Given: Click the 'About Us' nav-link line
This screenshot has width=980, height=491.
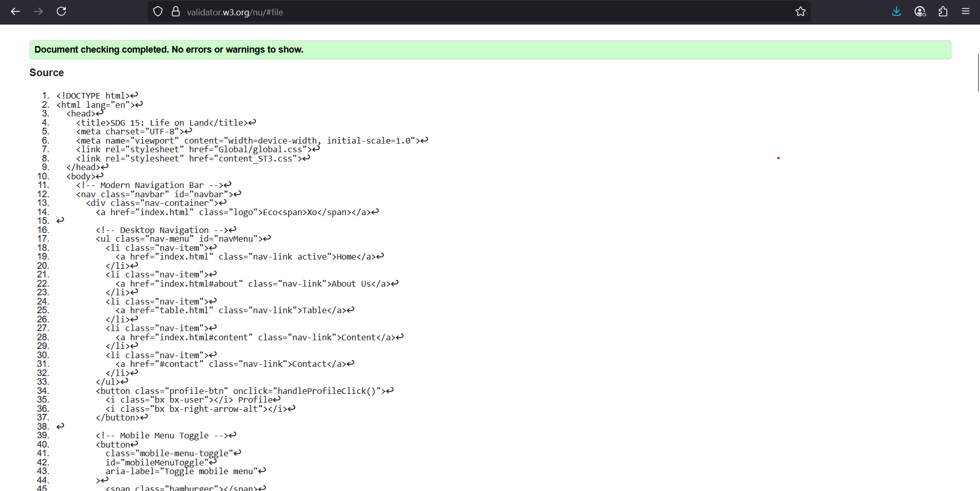Looking at the screenshot, I should coord(257,284).
